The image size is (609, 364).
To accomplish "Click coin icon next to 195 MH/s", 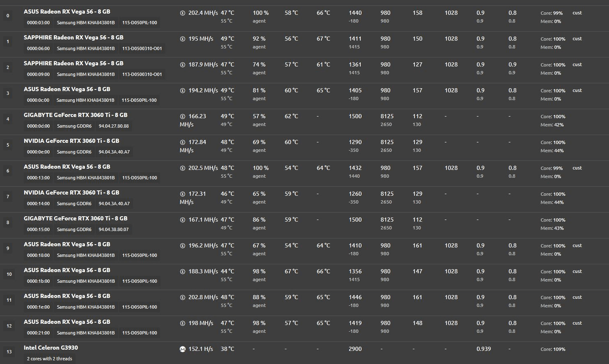I will [183, 39].
